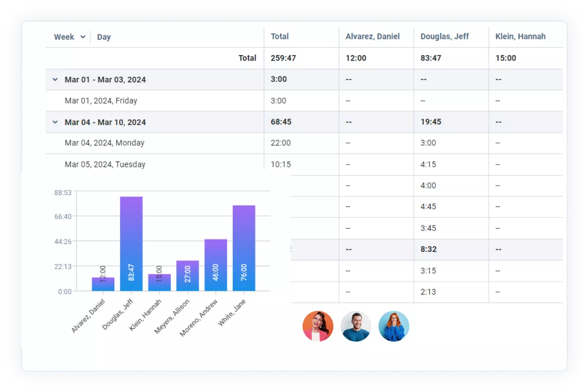Open the smiling woman's avatar in pink
The image size is (588, 392).
318,326
